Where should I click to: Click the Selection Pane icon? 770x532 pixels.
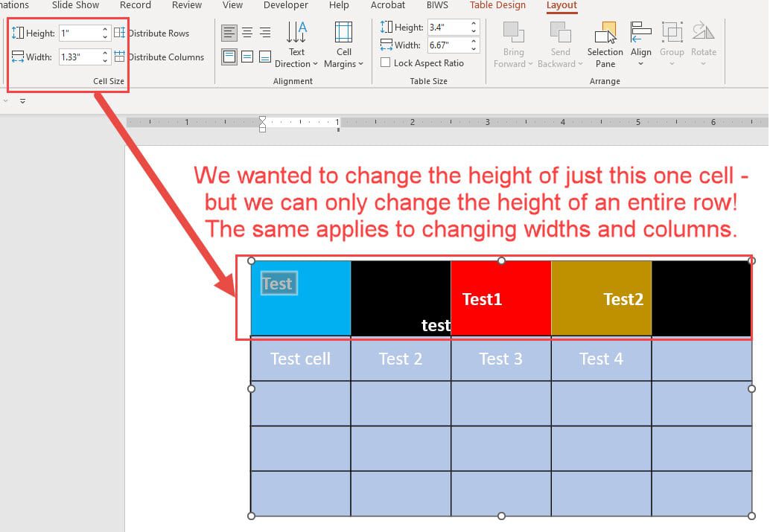click(605, 43)
